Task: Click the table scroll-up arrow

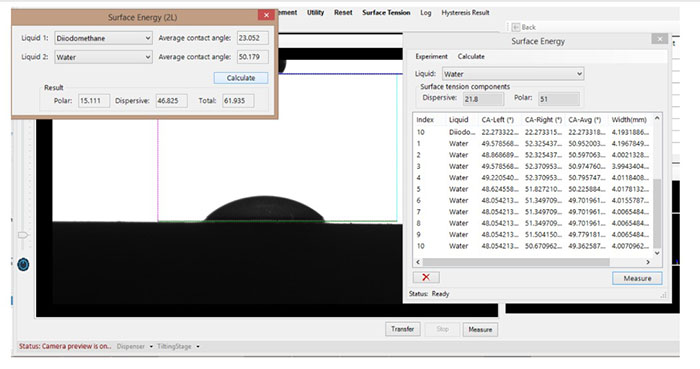Action: [x=657, y=118]
